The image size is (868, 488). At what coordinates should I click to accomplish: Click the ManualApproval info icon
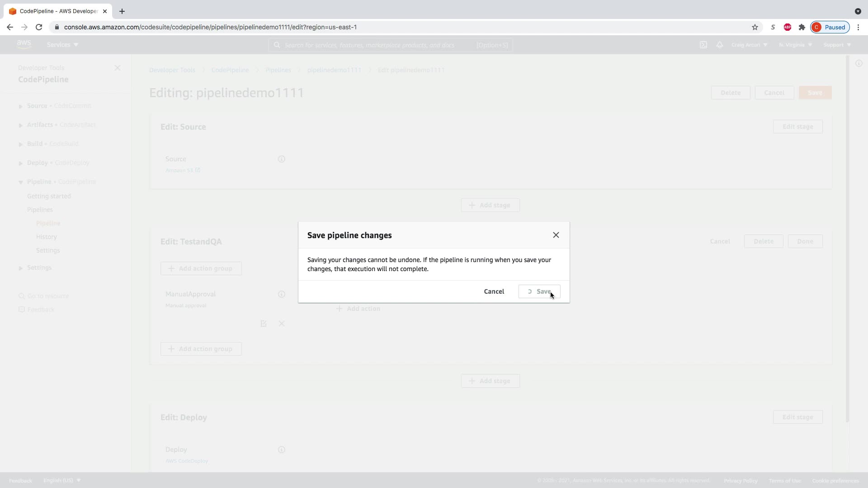click(x=281, y=294)
